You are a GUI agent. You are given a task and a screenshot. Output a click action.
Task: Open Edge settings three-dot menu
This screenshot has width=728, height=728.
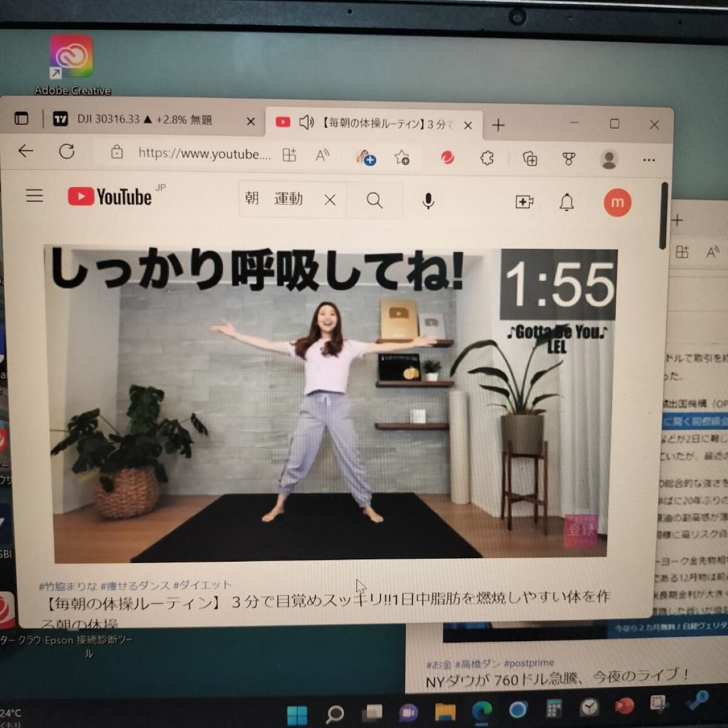[x=649, y=160]
